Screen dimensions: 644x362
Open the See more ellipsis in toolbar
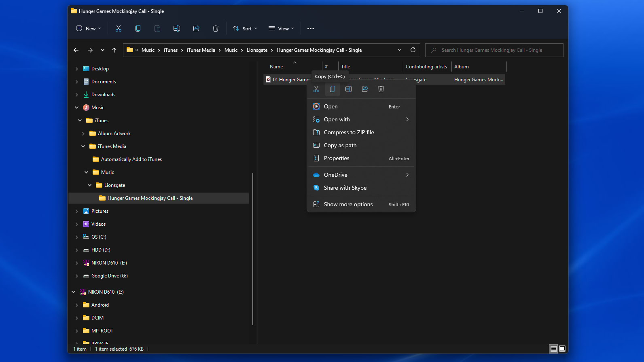coord(311,29)
